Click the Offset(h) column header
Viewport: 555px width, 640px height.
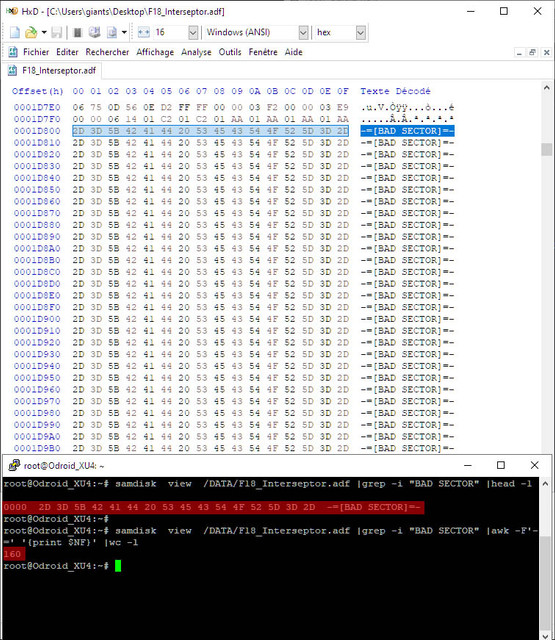pyautogui.click(x=38, y=91)
